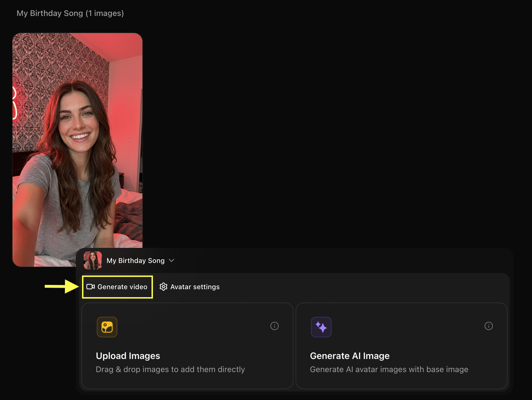Click the My Birthday Song avatar name label

(x=136, y=261)
